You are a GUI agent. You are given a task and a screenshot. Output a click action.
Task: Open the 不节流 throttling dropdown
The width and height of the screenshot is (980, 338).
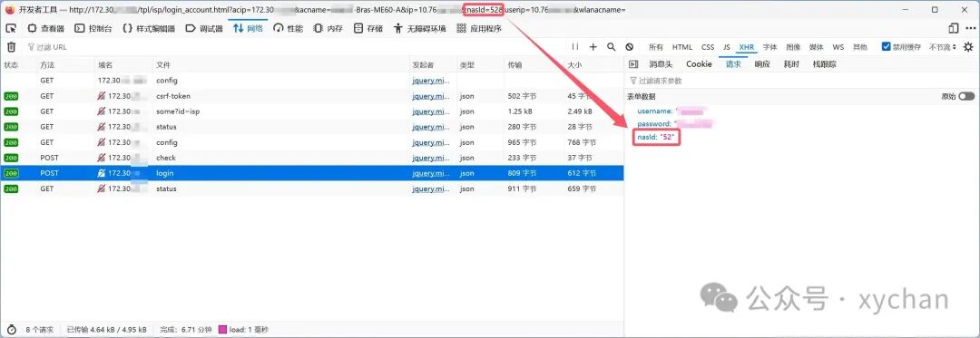[943, 47]
